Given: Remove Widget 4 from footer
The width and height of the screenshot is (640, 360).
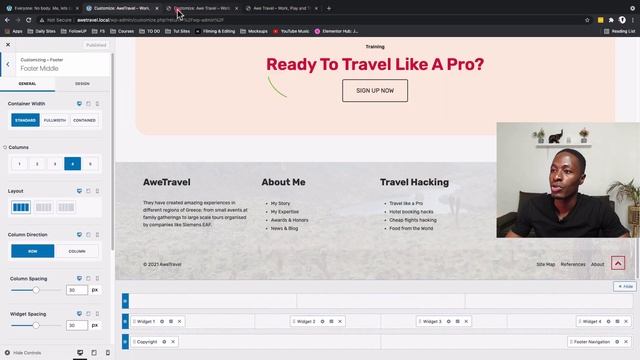Looking at the screenshot, I should 626,322.
